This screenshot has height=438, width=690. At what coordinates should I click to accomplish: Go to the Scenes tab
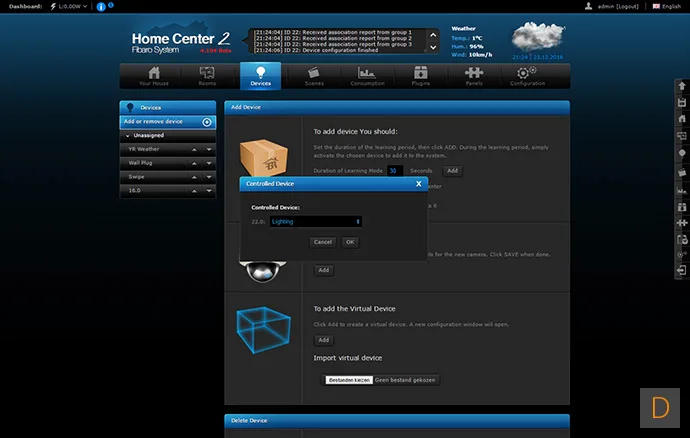coord(314,76)
